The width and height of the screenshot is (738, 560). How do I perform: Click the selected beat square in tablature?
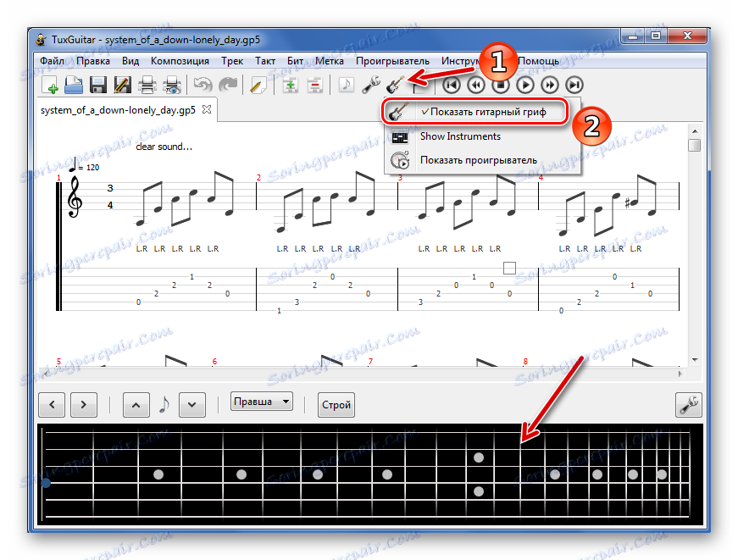pos(509,268)
